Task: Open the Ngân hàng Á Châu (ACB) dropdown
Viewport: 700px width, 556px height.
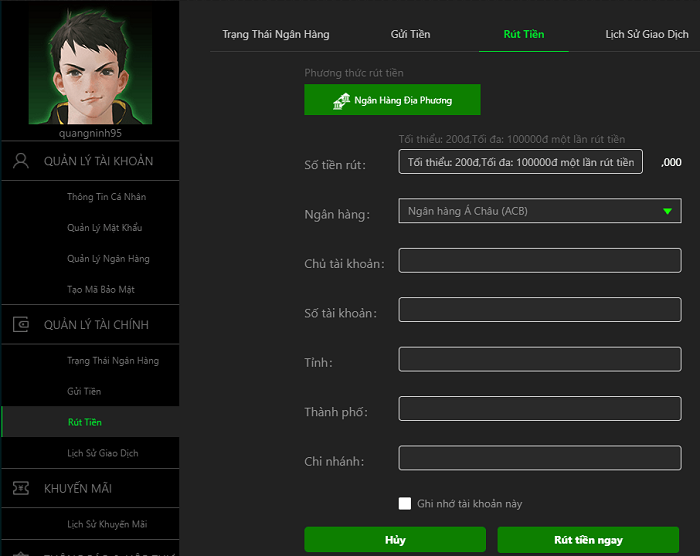Action: pyautogui.click(x=530, y=211)
